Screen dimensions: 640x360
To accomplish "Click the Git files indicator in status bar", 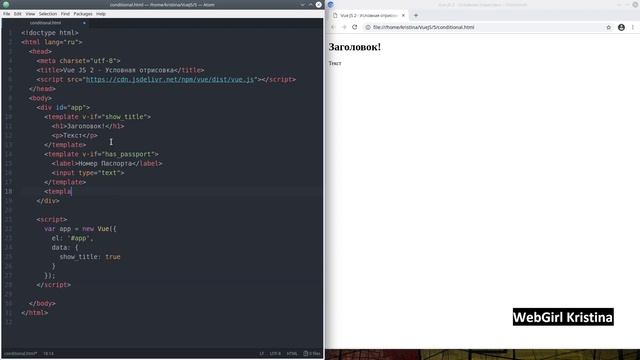I will click(x=312, y=353).
